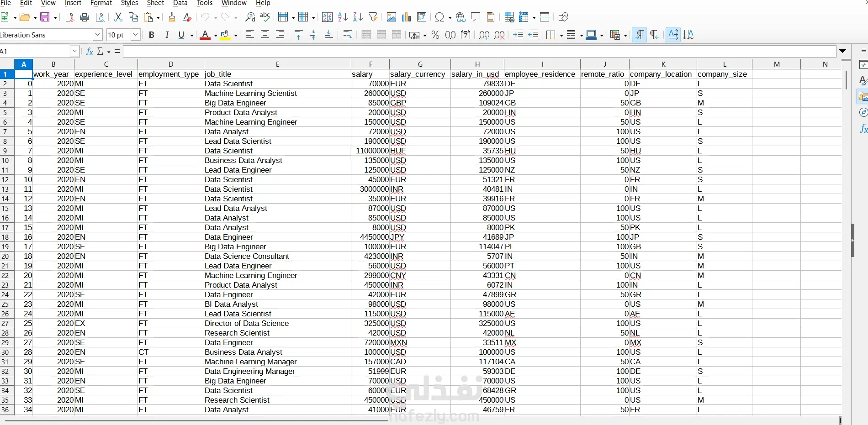Open the Window menu
Image resolution: width=868 pixels, height=425 pixels.
pos(234,3)
